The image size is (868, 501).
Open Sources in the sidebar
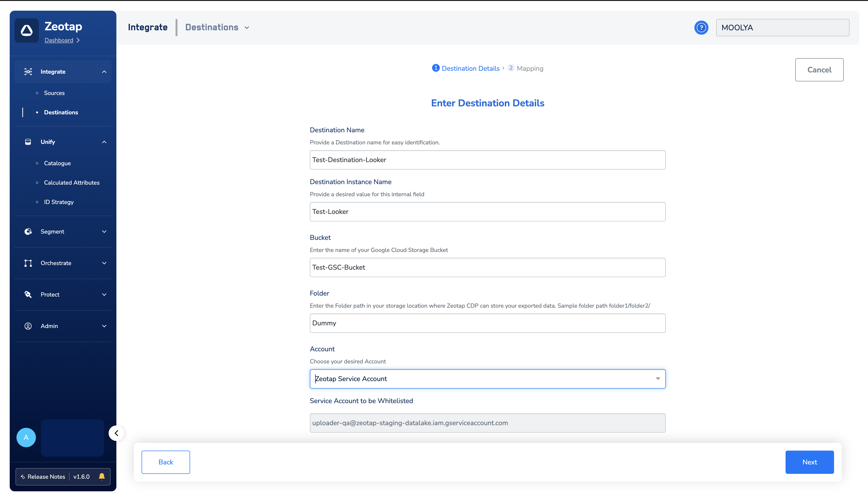(54, 93)
